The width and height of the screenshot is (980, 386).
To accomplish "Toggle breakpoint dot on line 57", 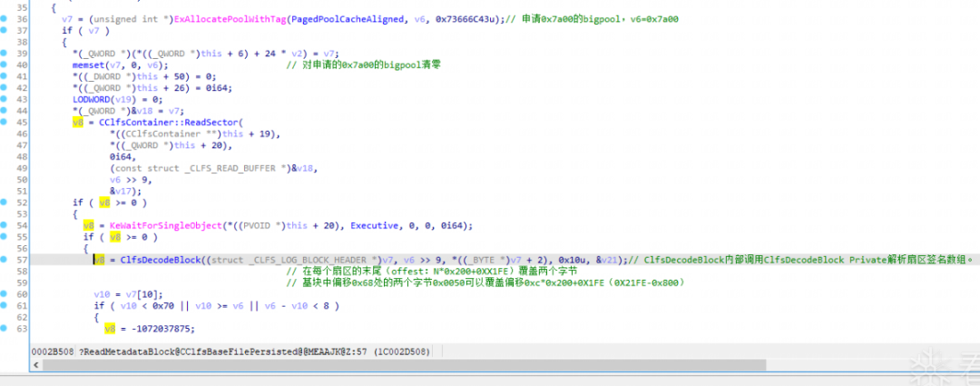I will tap(5, 260).
